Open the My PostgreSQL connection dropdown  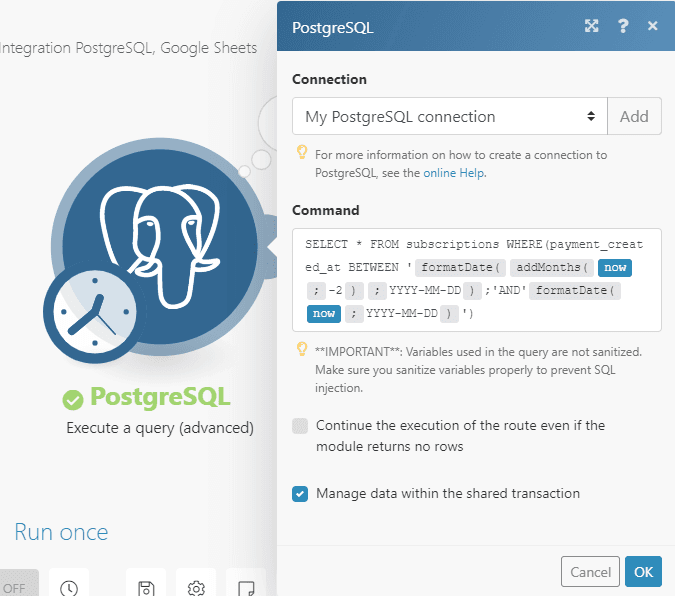point(450,116)
